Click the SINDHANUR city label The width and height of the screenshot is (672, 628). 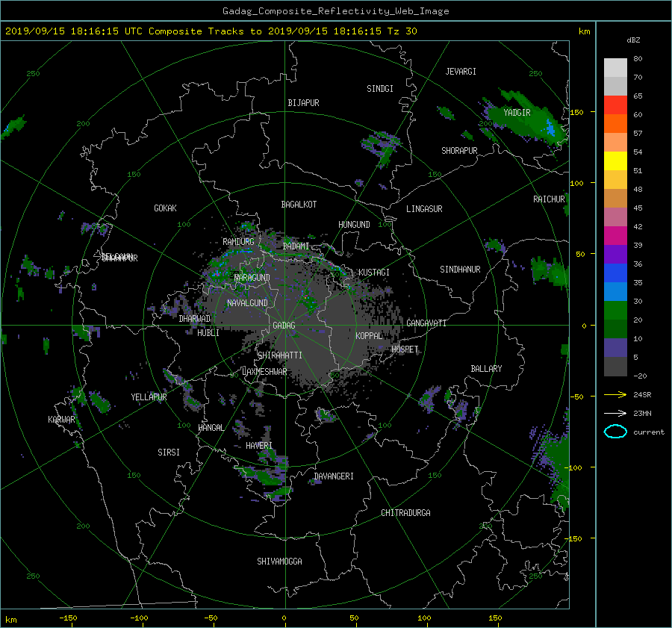coord(460,270)
